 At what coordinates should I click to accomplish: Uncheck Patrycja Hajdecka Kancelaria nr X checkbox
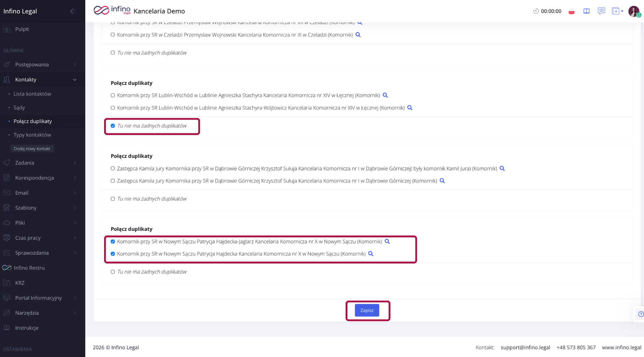pos(113,254)
